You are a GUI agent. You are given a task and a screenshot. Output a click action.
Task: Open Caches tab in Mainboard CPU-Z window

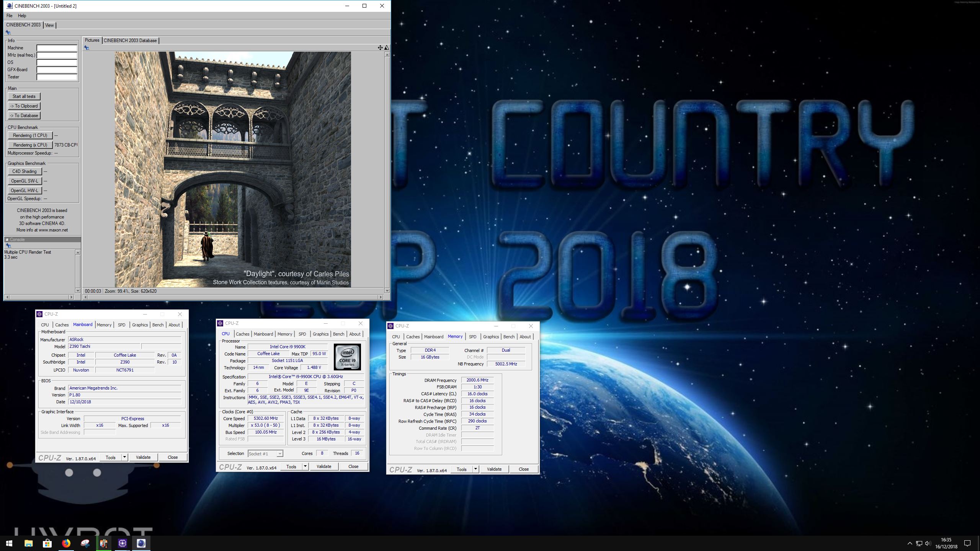point(62,325)
